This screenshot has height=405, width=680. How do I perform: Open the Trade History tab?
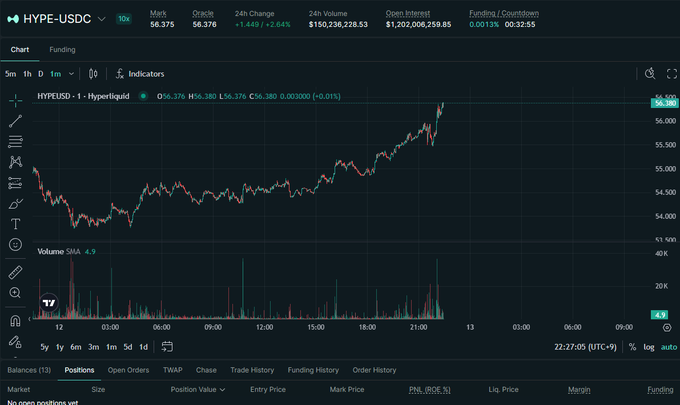pos(252,370)
